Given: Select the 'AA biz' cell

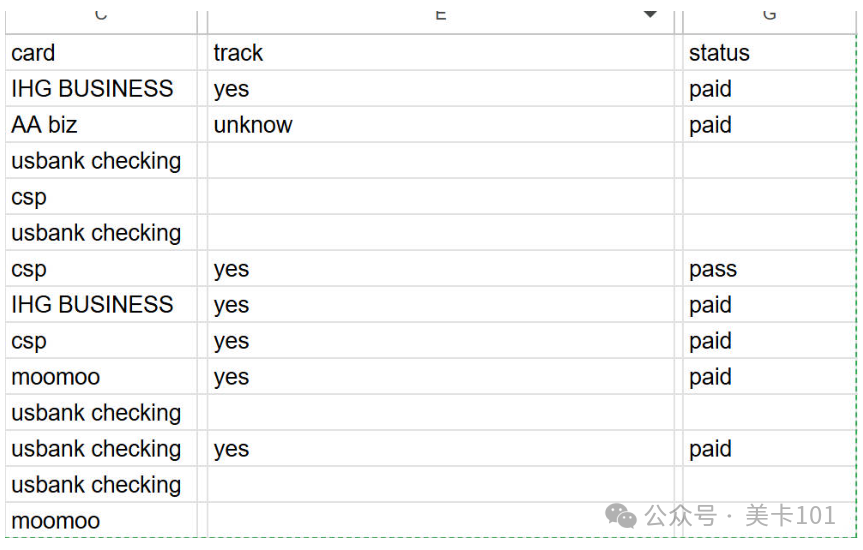Looking at the screenshot, I should point(101,124).
